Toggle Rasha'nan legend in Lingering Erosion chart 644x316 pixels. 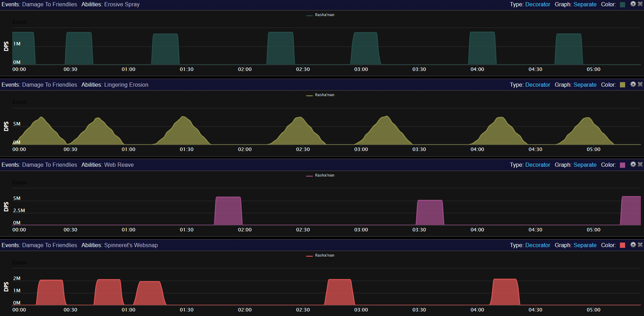pyautogui.click(x=320, y=95)
